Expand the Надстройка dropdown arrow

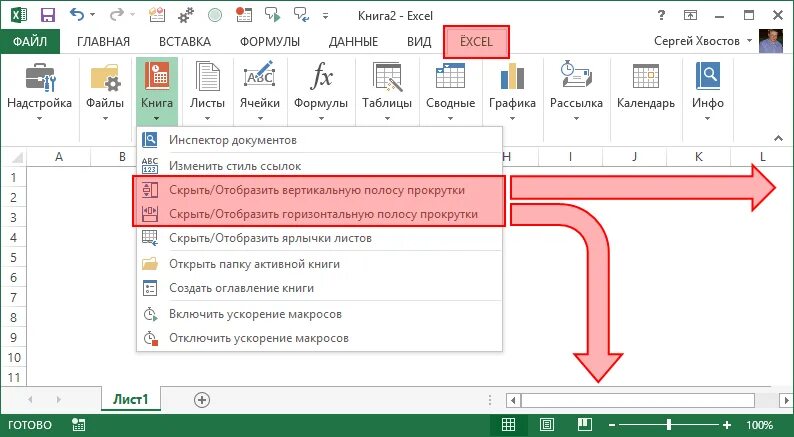(x=39, y=118)
